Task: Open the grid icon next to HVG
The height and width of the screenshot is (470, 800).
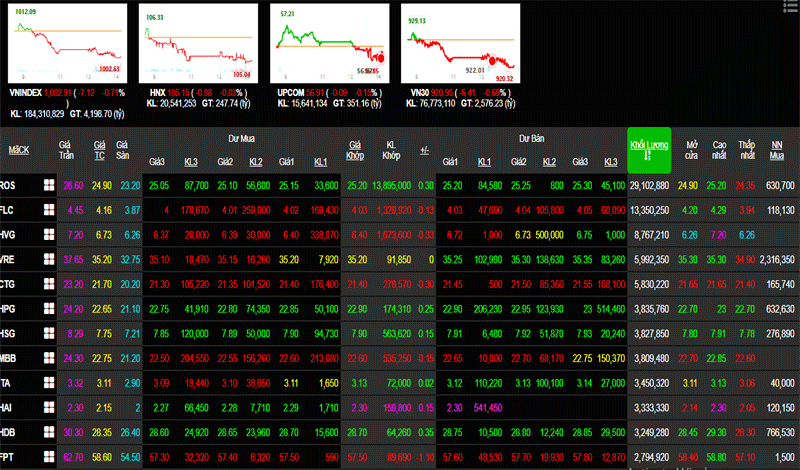Action: click(49, 235)
